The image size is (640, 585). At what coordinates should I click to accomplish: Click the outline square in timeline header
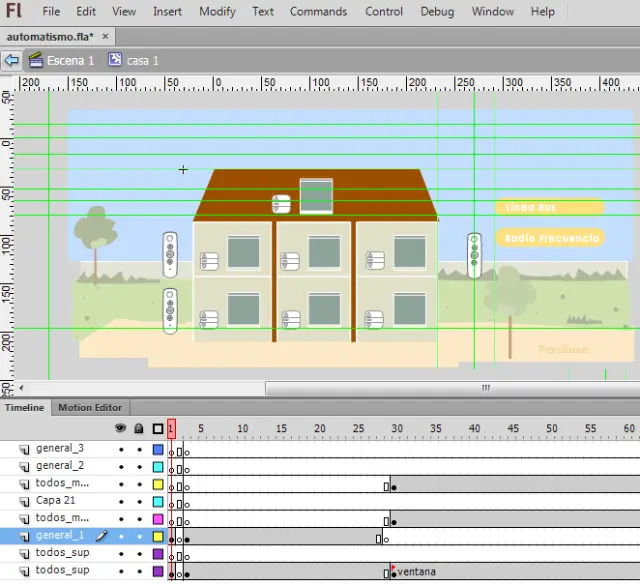click(157, 428)
